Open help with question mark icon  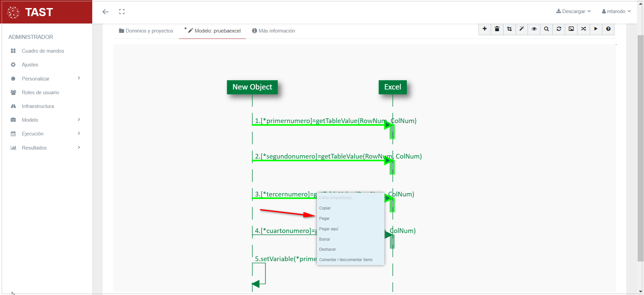point(608,29)
